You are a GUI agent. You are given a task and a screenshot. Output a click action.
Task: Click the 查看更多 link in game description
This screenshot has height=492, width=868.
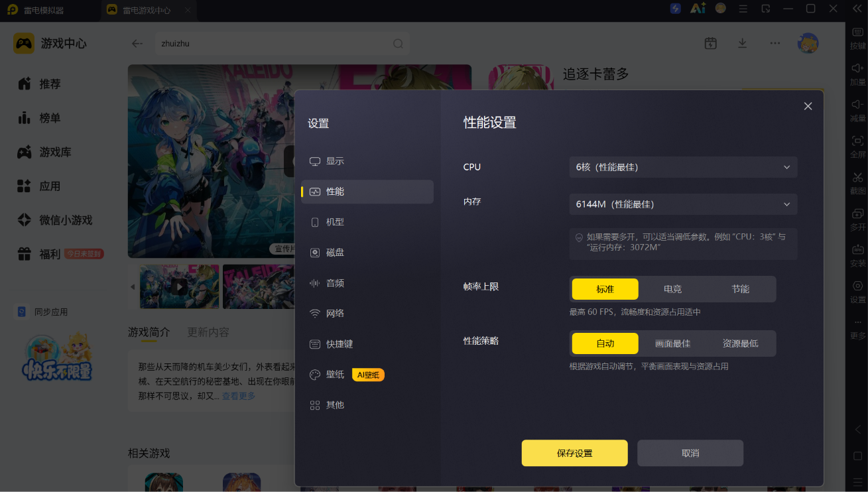tap(238, 396)
